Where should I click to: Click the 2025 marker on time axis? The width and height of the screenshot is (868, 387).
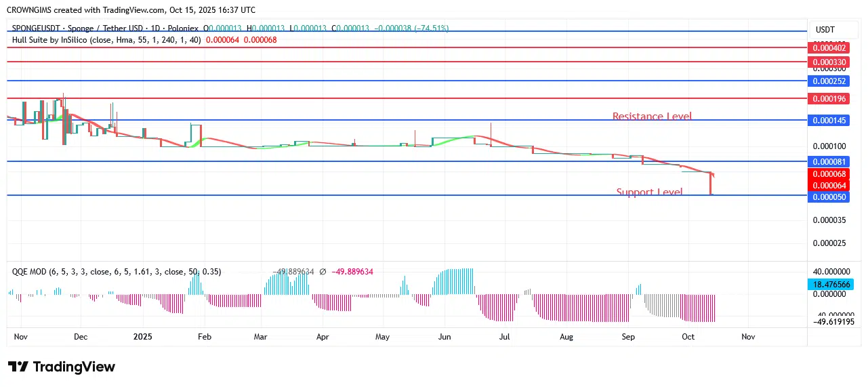(x=143, y=336)
